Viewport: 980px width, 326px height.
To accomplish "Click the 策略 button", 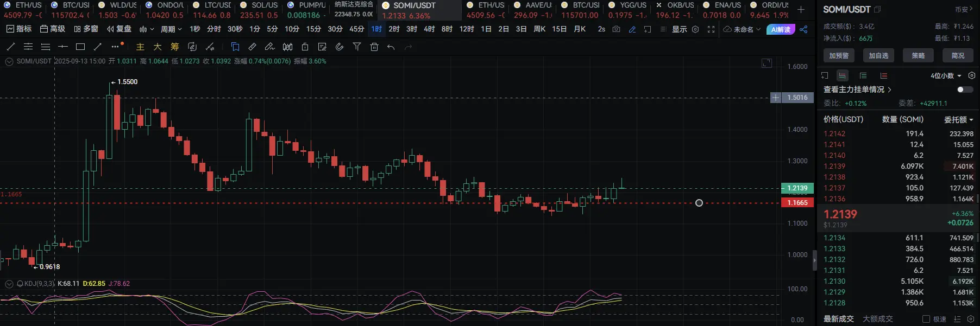I will (x=918, y=55).
